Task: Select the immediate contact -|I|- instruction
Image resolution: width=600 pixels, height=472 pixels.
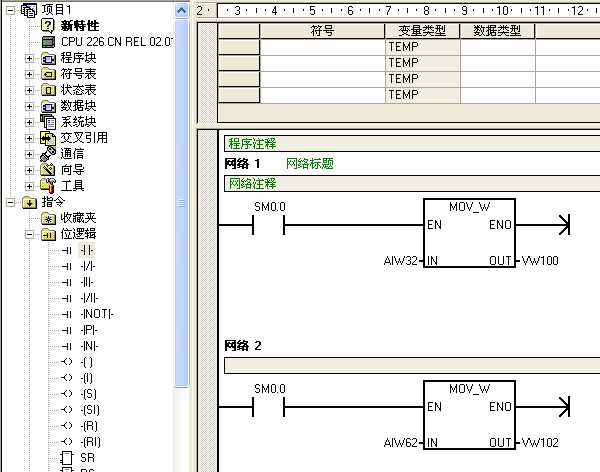Action: click(87, 283)
